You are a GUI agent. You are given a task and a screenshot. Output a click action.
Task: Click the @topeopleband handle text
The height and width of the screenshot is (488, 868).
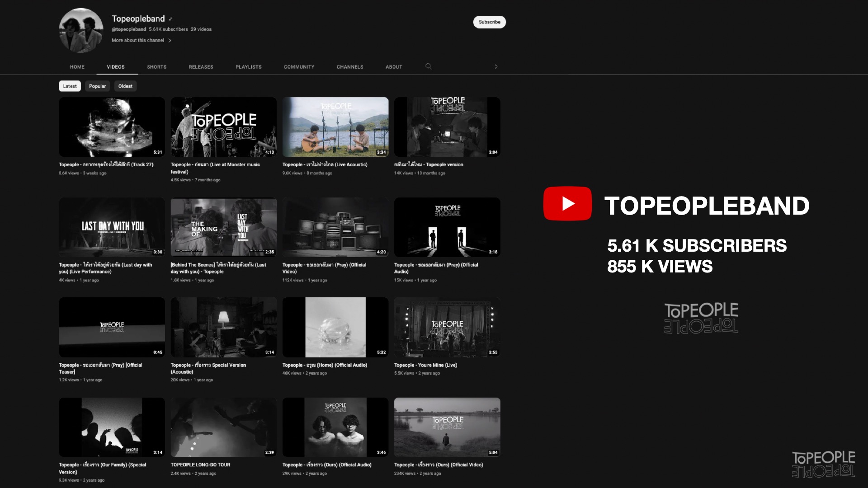(129, 29)
